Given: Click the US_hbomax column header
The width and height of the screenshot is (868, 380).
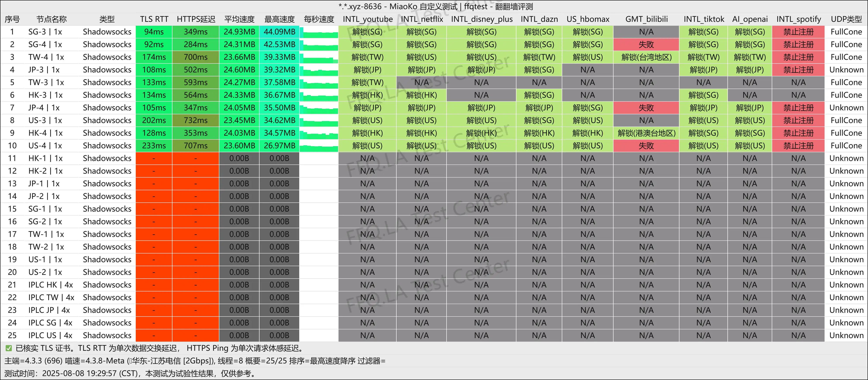Looking at the screenshot, I should point(588,19).
